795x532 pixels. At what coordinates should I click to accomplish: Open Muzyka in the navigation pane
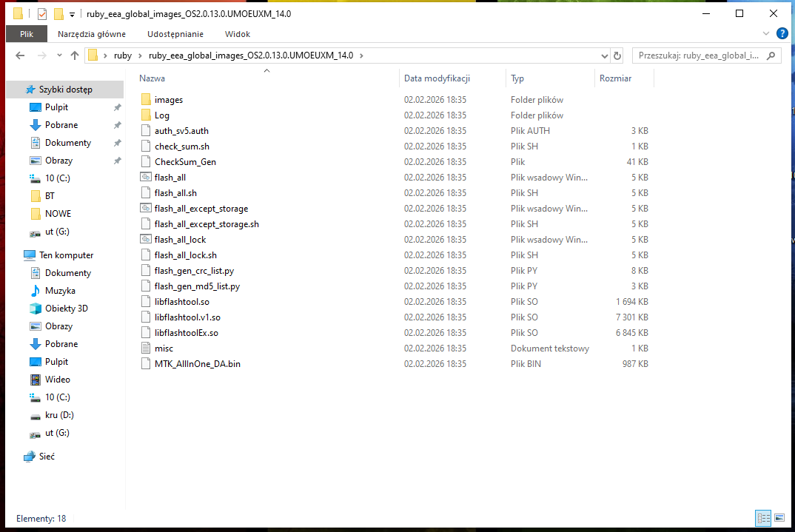[60, 291]
